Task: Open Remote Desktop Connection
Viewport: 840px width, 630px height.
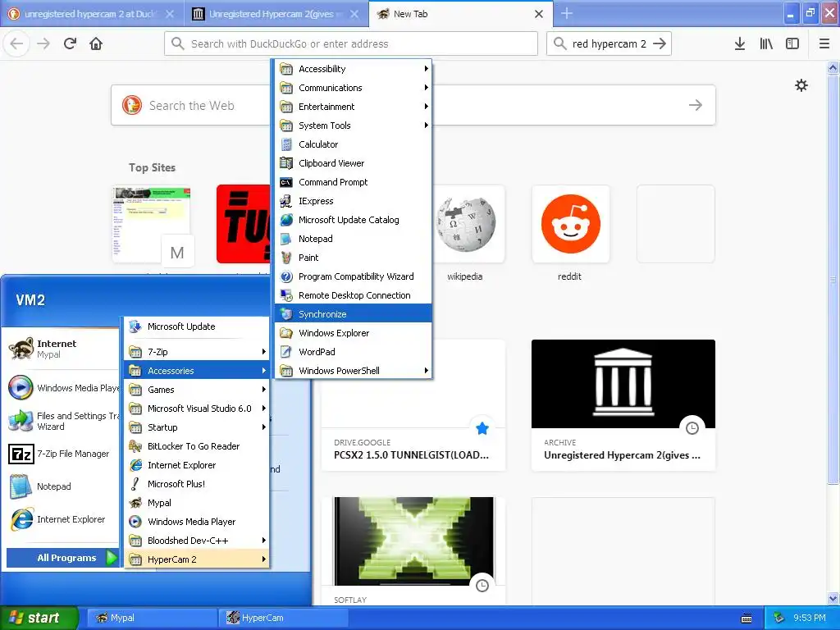Action: 353,295
